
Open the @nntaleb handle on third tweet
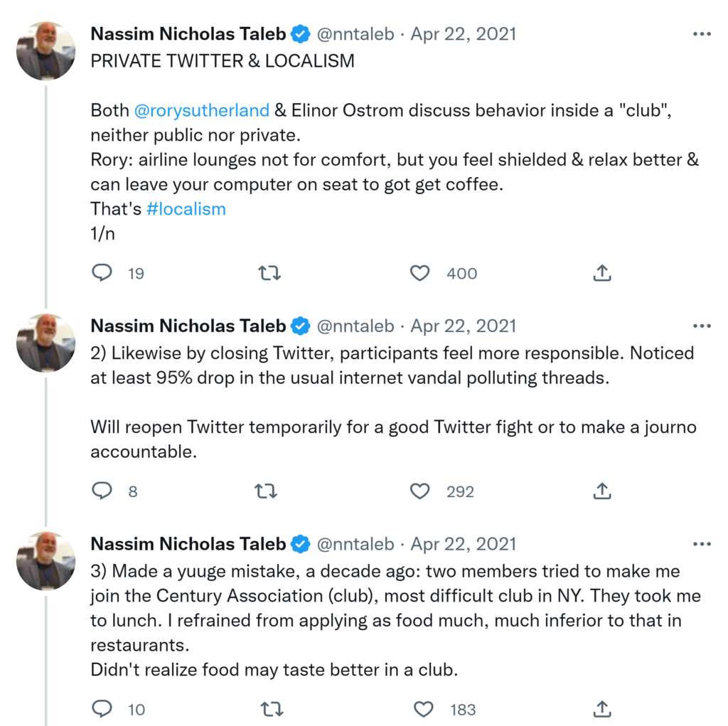(355, 544)
